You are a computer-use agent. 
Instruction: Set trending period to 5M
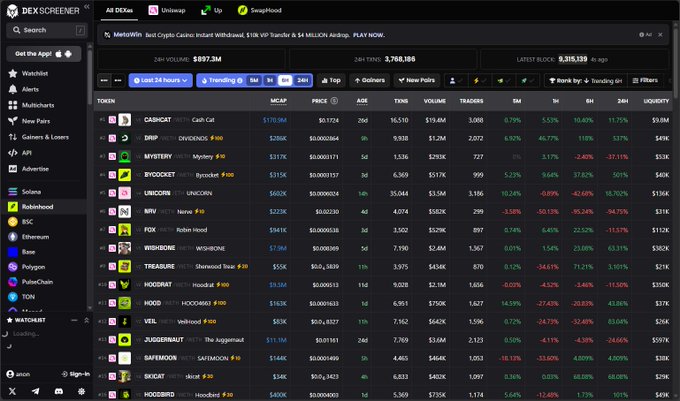pos(254,80)
